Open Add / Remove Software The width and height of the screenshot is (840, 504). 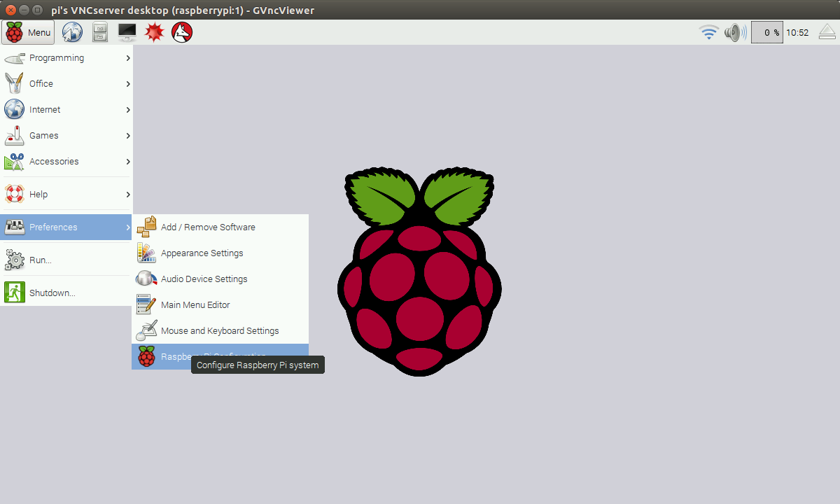click(x=208, y=227)
